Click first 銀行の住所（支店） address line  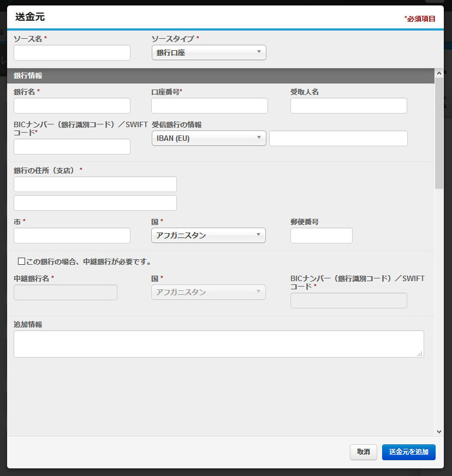95,185
